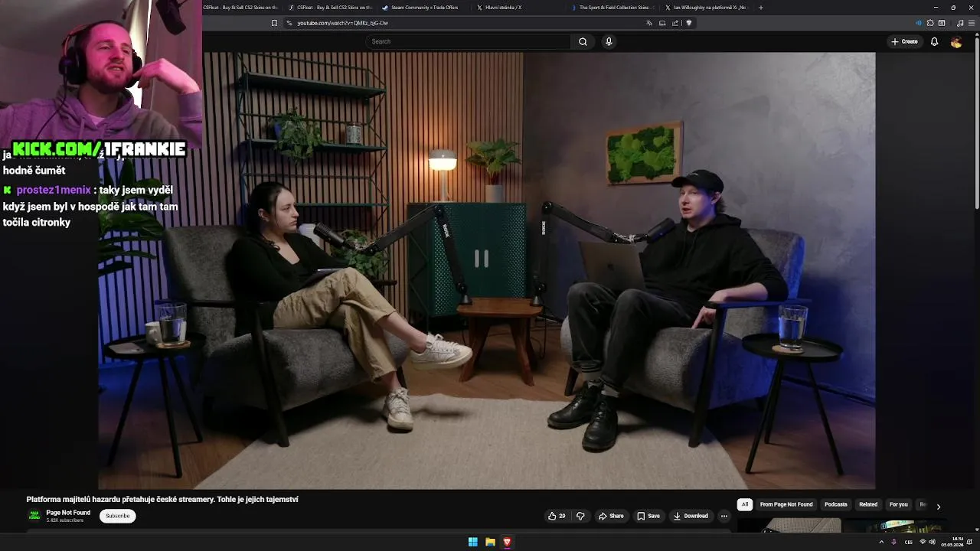Open browser extensions puzzle icon

click(x=930, y=23)
